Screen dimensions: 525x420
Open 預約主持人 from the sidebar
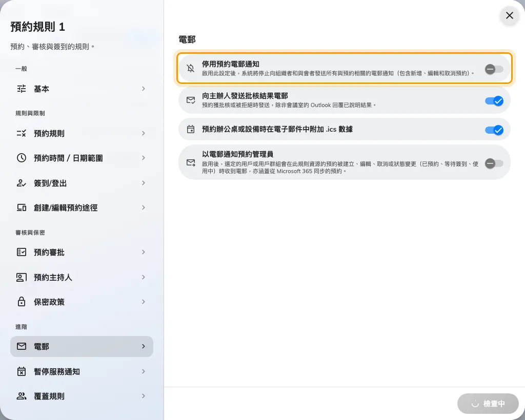pyautogui.click(x=82, y=277)
